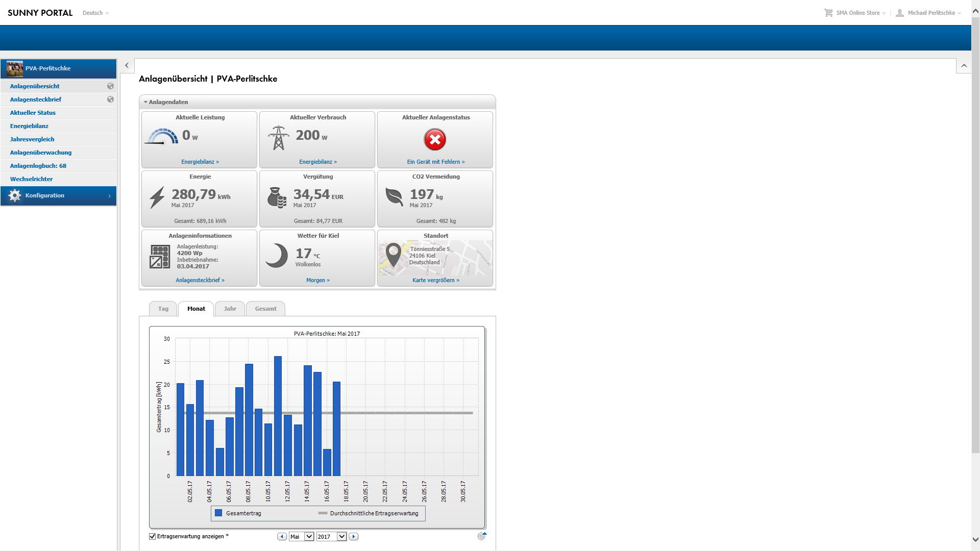Click the power pylon consumption icon

click(278, 138)
